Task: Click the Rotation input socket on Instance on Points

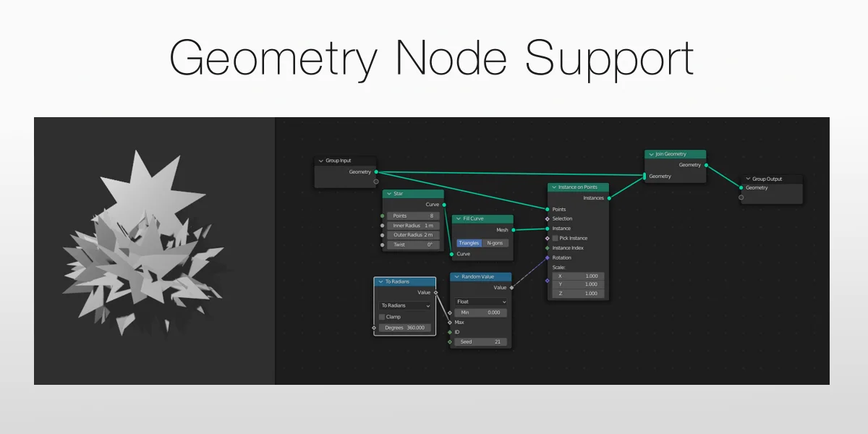Action: click(548, 258)
